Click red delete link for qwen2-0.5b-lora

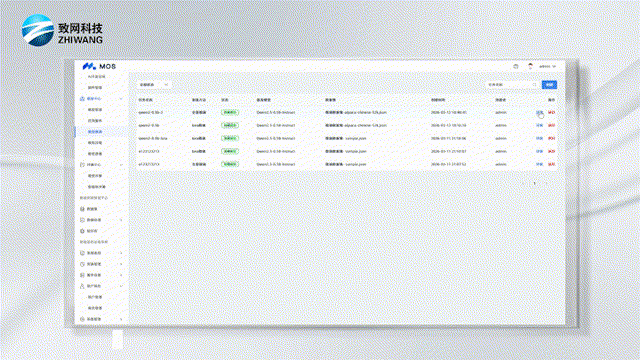(551, 138)
